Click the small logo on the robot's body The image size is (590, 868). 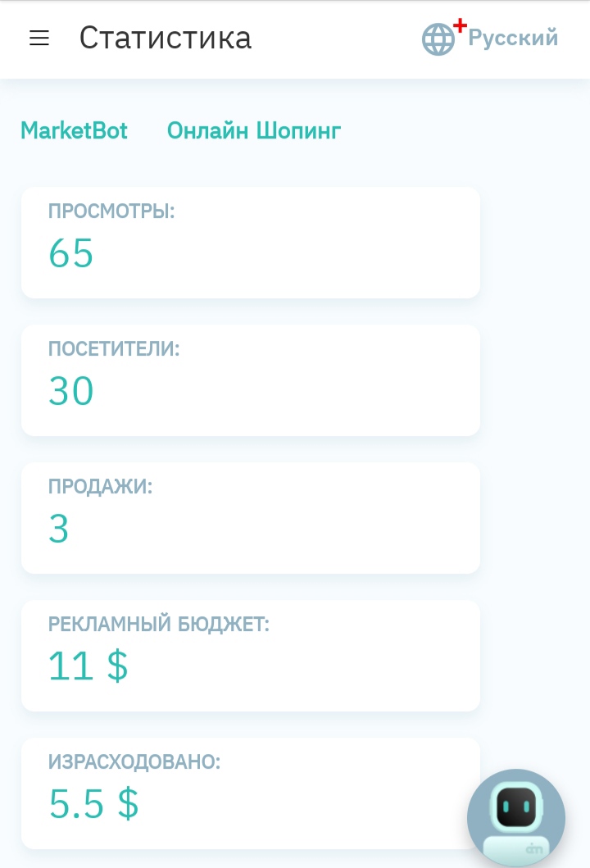[534, 848]
